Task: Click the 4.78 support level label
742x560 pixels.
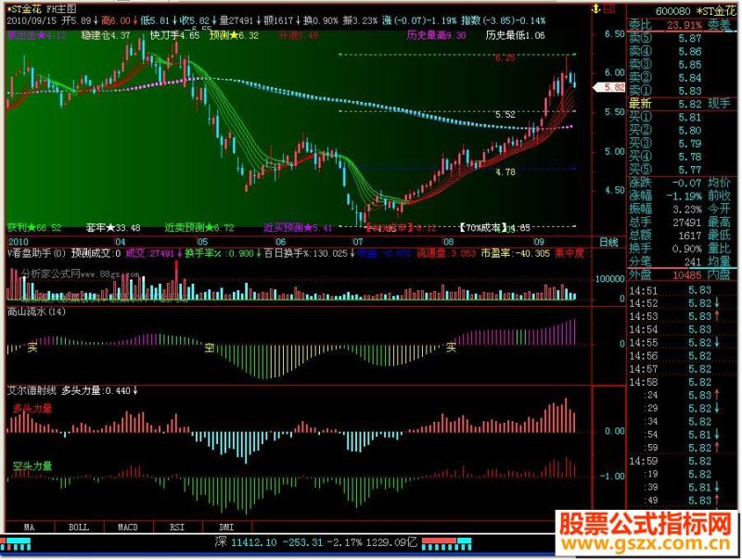Action: (x=505, y=172)
